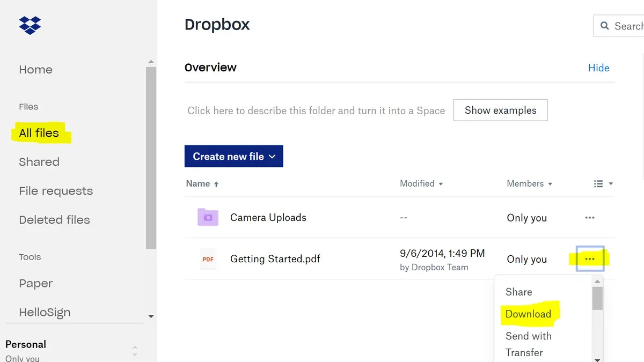The height and width of the screenshot is (362, 644).
Task: Expand the view layout dropdown arrow
Action: pyautogui.click(x=611, y=183)
